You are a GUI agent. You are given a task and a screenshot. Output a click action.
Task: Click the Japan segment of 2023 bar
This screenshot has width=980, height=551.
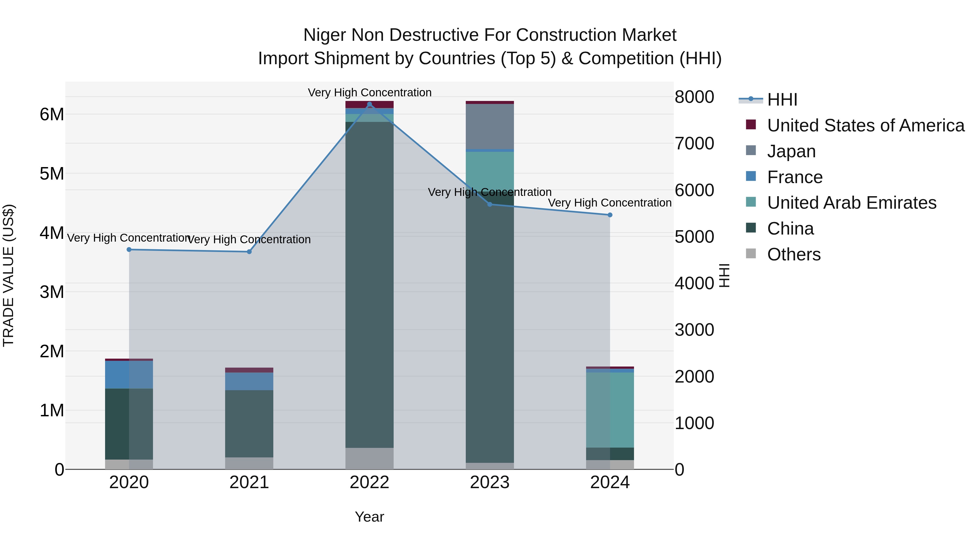pyautogui.click(x=490, y=127)
